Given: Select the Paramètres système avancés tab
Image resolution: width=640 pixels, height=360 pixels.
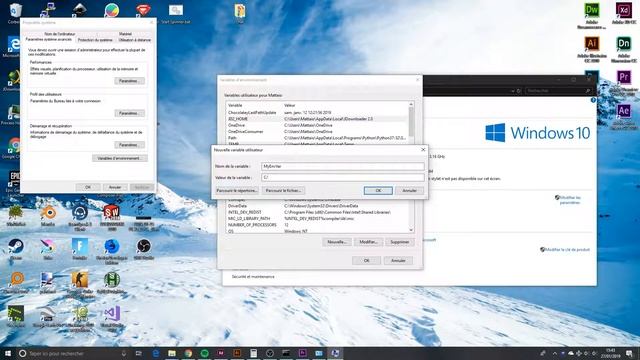Looking at the screenshot, I should 49,40.
